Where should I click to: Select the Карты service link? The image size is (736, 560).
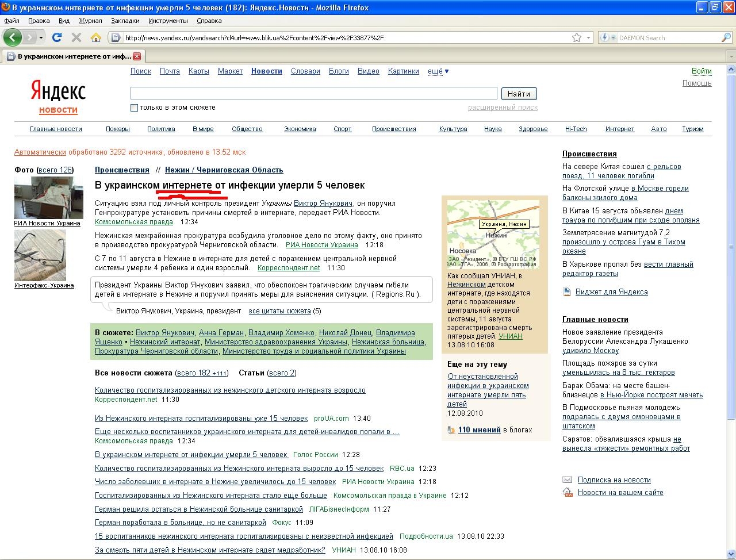pos(198,71)
